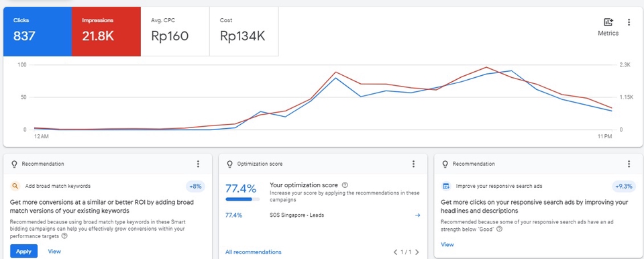View the responsive search ads recommendation
644x259 pixels.
click(x=447, y=244)
